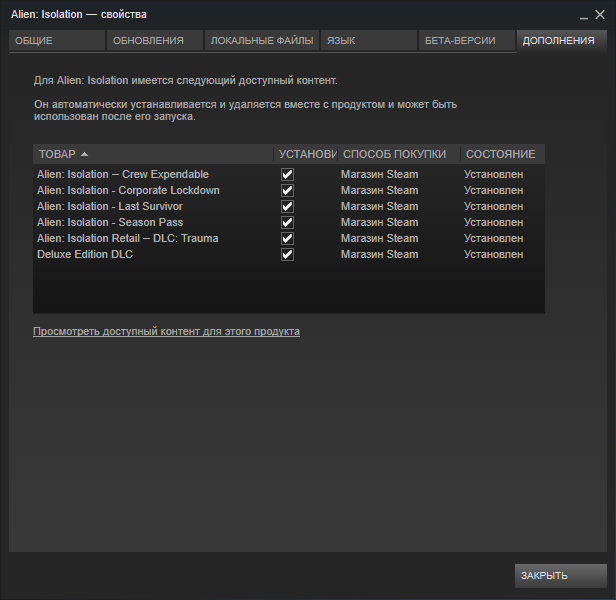This screenshot has height=600, width=616.
Task: Select row Alien: Isolation – Crew Expendable
Action: point(289,174)
